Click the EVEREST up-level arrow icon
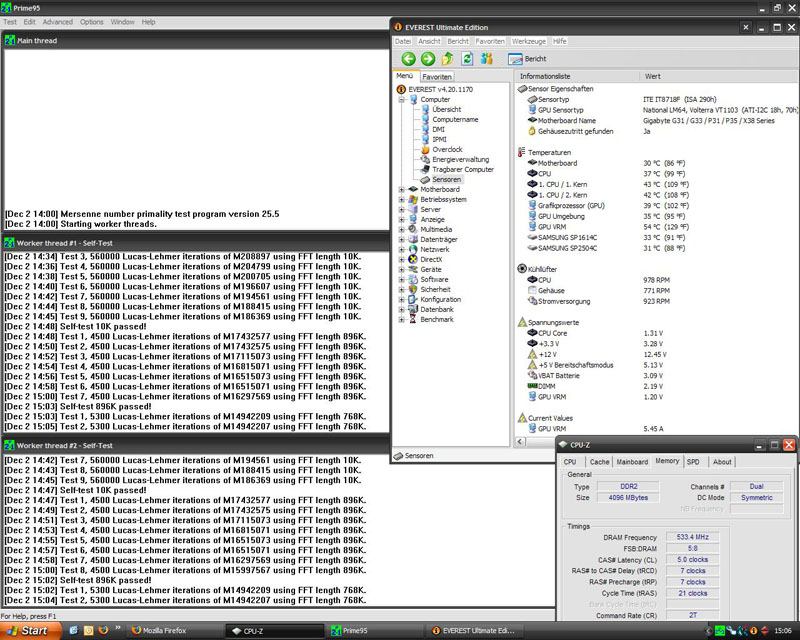Viewport: 800px width, 640px height. 447,59
